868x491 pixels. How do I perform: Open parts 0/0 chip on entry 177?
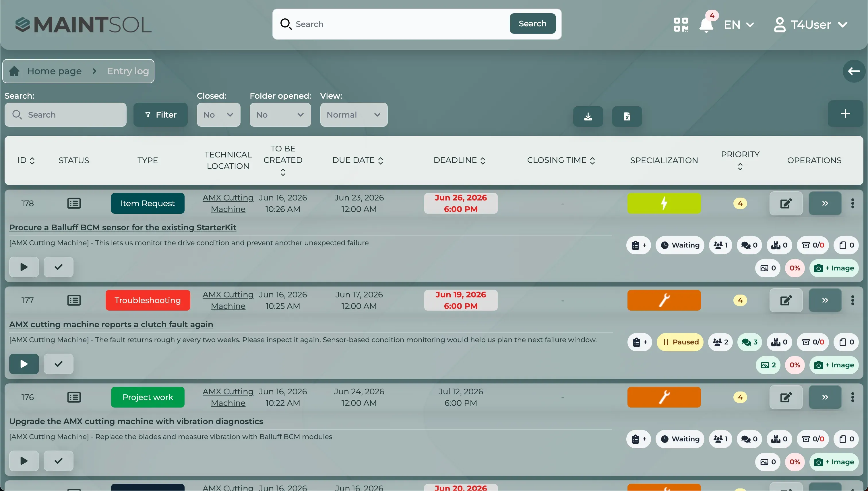coord(813,342)
